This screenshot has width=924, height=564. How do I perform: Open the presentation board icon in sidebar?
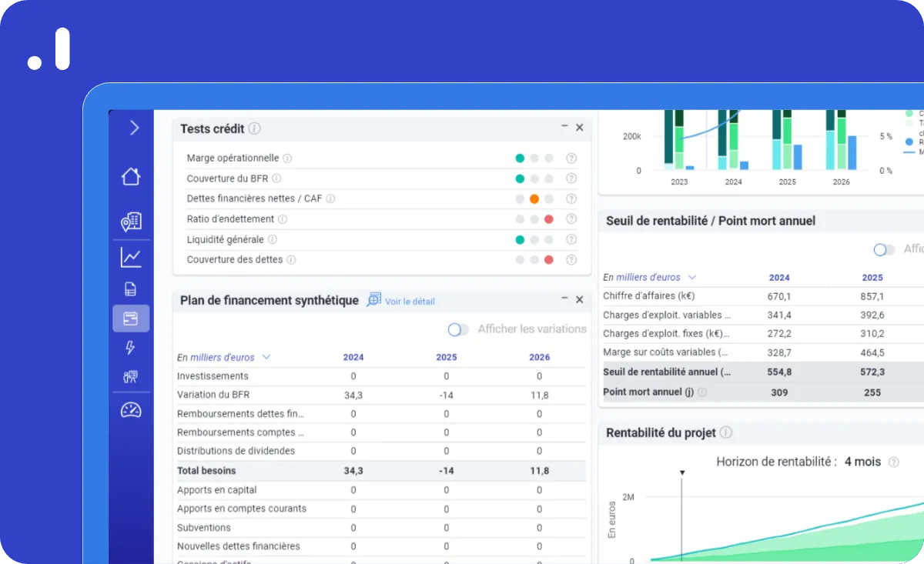(x=131, y=377)
